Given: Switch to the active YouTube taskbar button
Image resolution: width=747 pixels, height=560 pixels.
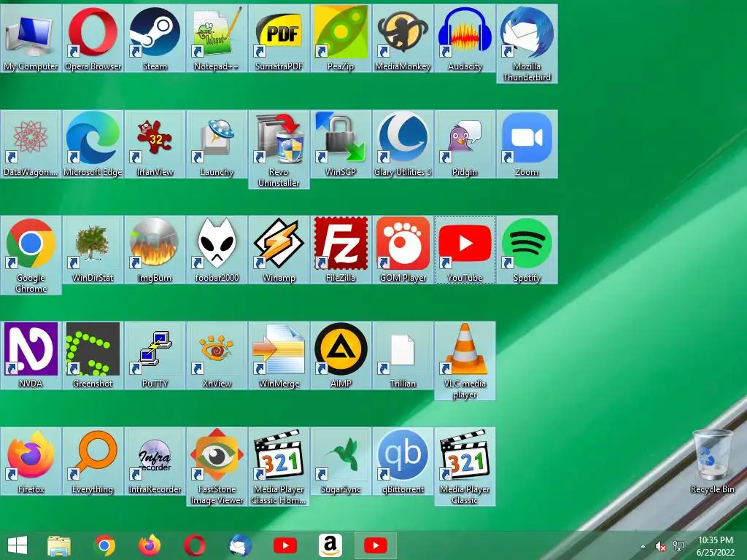Looking at the screenshot, I should pyautogui.click(x=376, y=545).
